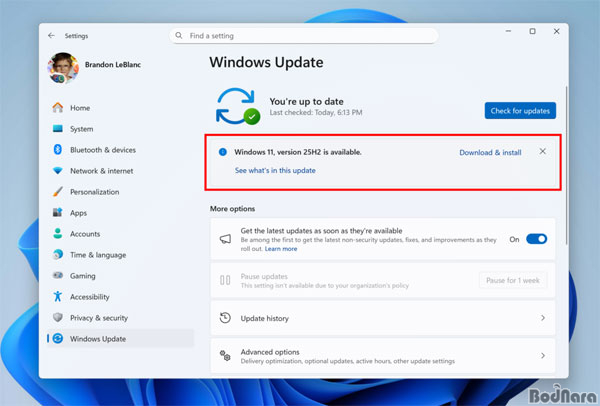Click More options heading text
The width and height of the screenshot is (600, 406).
coord(232,209)
